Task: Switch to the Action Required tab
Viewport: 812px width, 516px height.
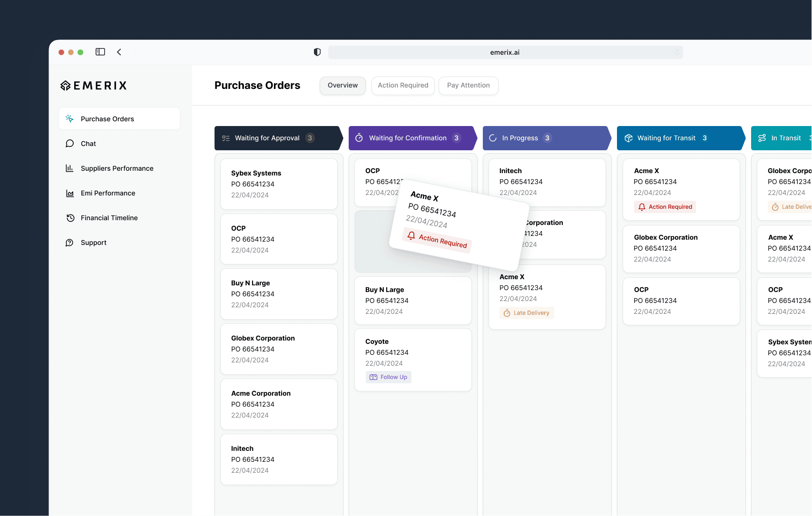Action: [x=403, y=86]
